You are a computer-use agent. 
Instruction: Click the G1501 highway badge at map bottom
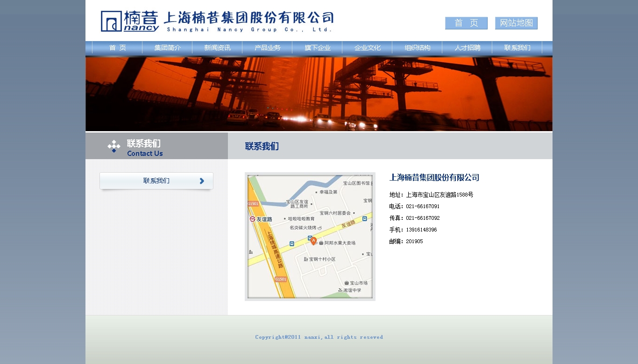point(280,279)
